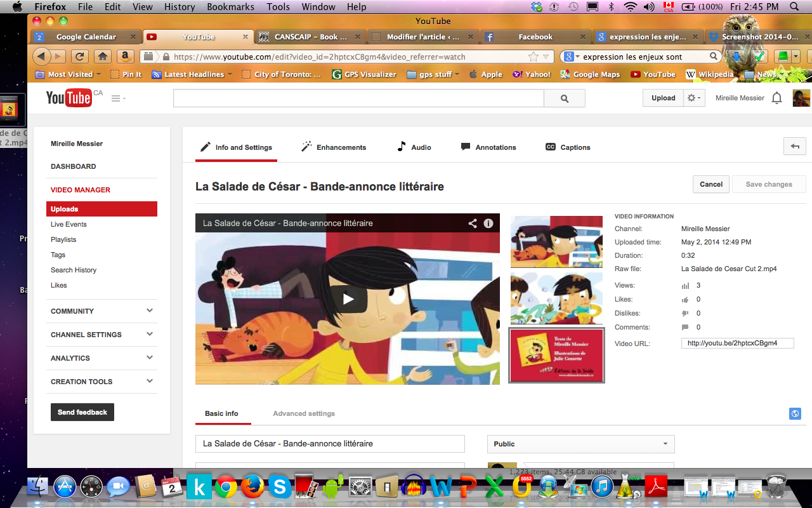Image resolution: width=812 pixels, height=508 pixels.
Task: Play the video with center play button
Action: tap(348, 299)
